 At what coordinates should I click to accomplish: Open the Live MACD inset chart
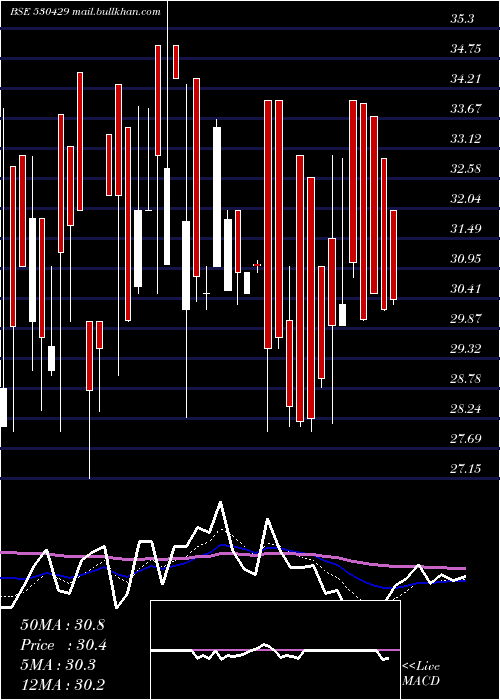tap(275, 650)
